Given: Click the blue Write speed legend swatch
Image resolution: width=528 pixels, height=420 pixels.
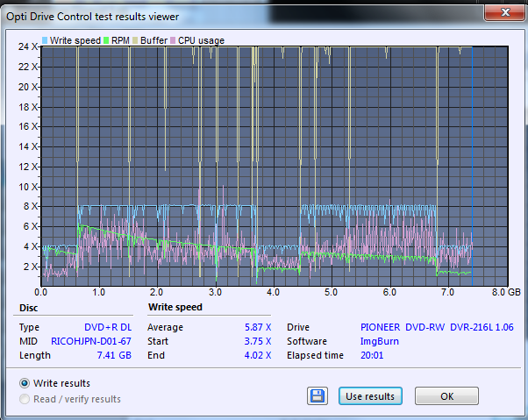Looking at the screenshot, I should [45, 40].
